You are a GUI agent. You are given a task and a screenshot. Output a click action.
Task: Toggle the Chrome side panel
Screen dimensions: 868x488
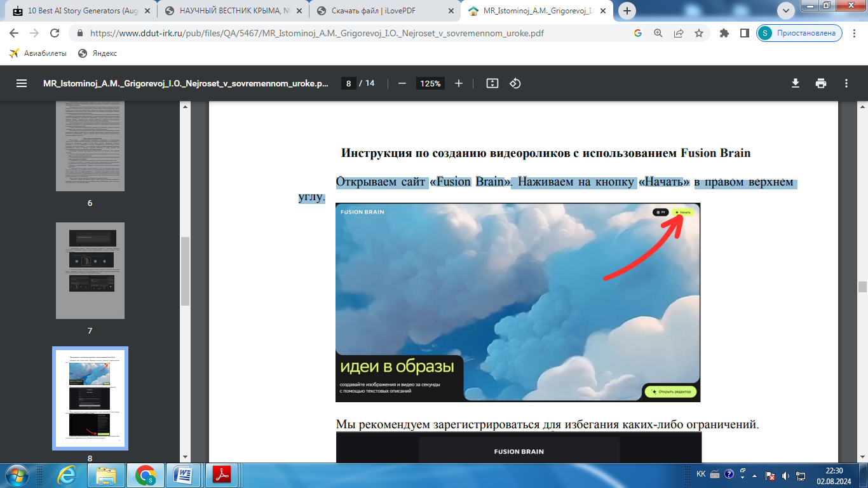click(x=744, y=33)
